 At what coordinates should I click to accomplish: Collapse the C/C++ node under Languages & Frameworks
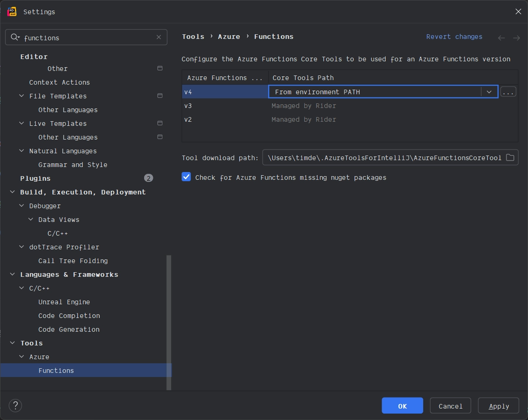pos(22,288)
